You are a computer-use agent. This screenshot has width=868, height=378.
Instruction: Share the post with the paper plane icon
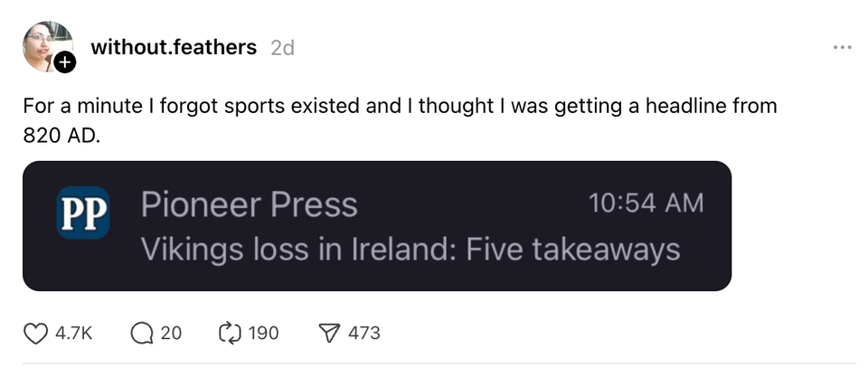(328, 334)
